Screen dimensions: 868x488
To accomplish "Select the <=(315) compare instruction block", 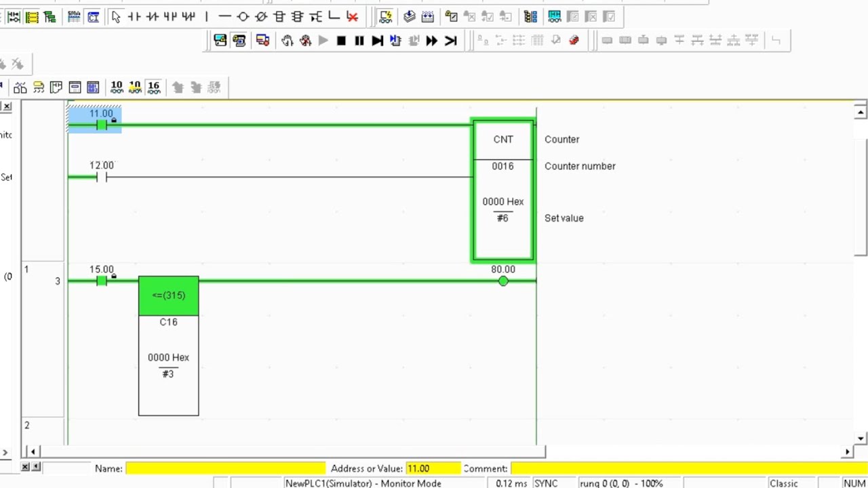I will 168,346.
